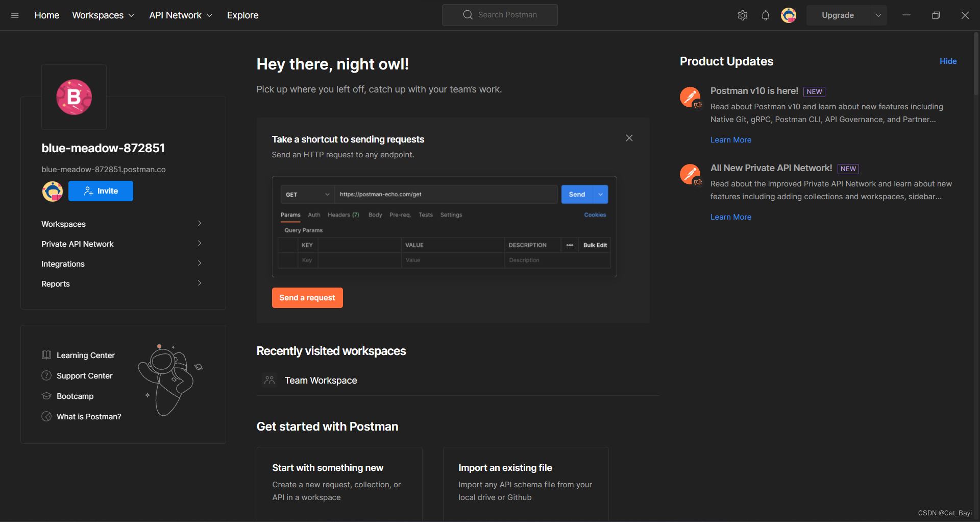Click the search magnifier icon
This screenshot has width=980, height=522.
(468, 15)
